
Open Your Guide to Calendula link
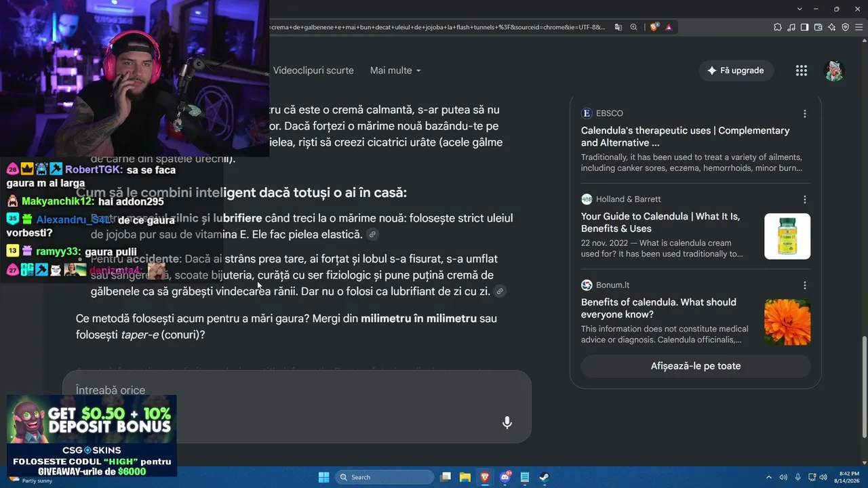pyautogui.click(x=660, y=222)
